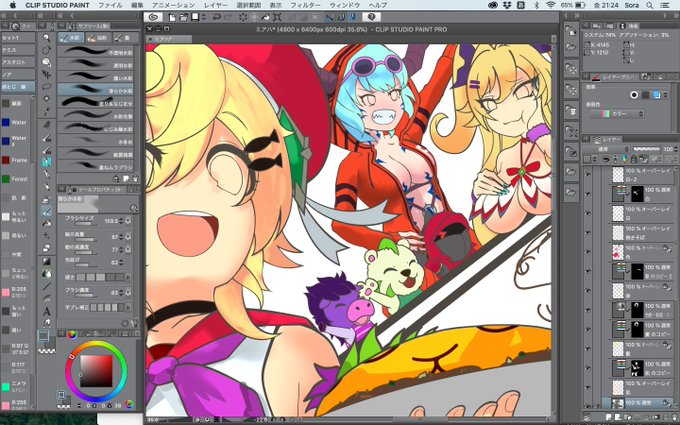Click the CLIP STUDIO launcher icon in command bar

pos(153,17)
